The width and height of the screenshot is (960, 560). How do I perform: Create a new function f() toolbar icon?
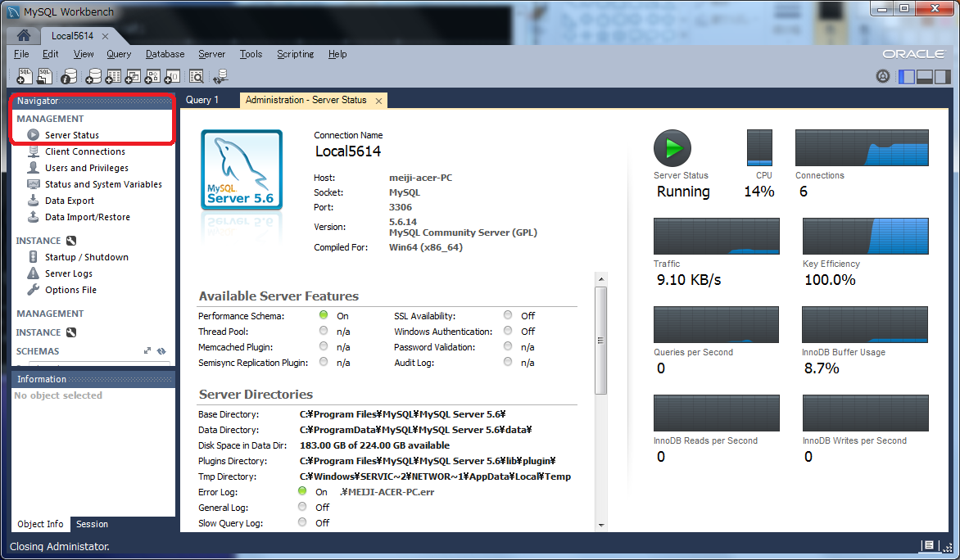coord(172,76)
